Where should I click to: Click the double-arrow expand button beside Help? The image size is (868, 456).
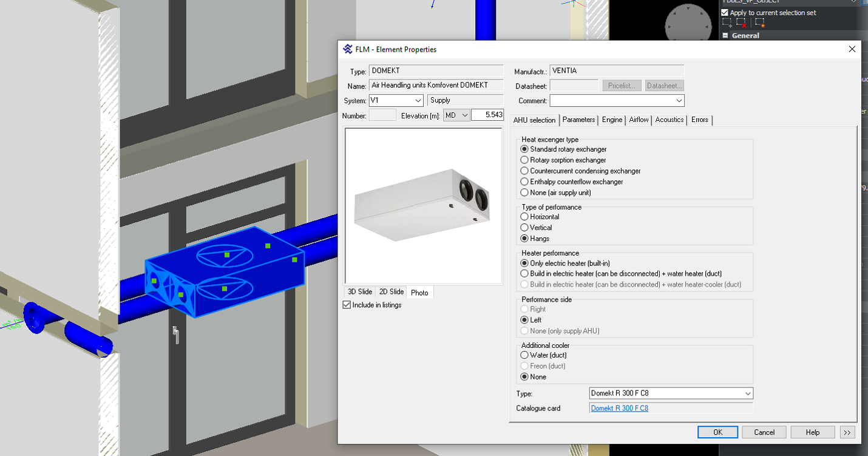pyautogui.click(x=847, y=432)
